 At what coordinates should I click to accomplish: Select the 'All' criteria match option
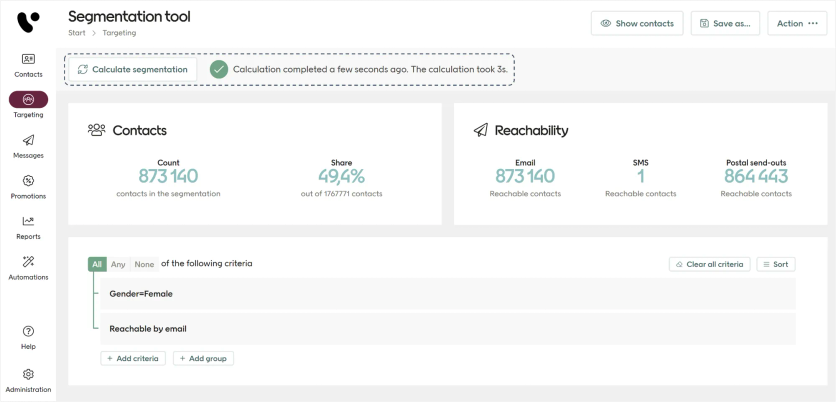[97, 264]
